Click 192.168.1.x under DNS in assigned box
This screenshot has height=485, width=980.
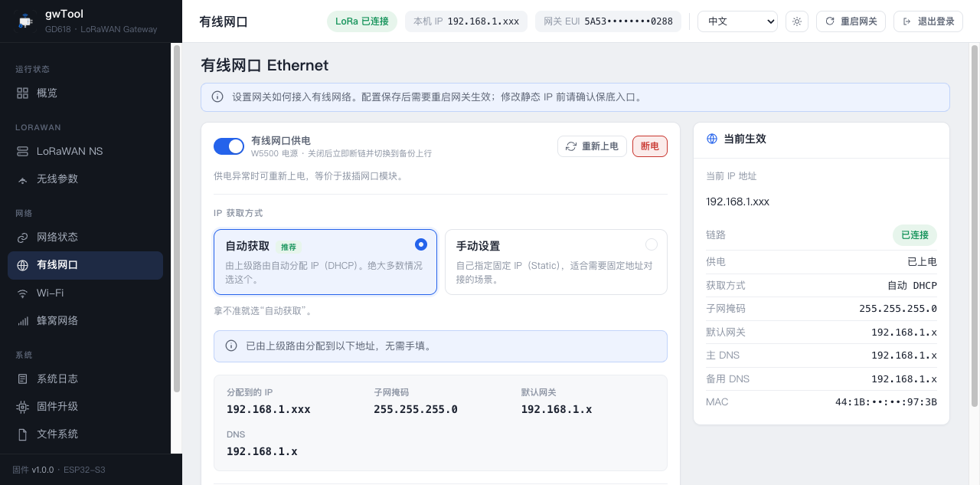pos(262,451)
